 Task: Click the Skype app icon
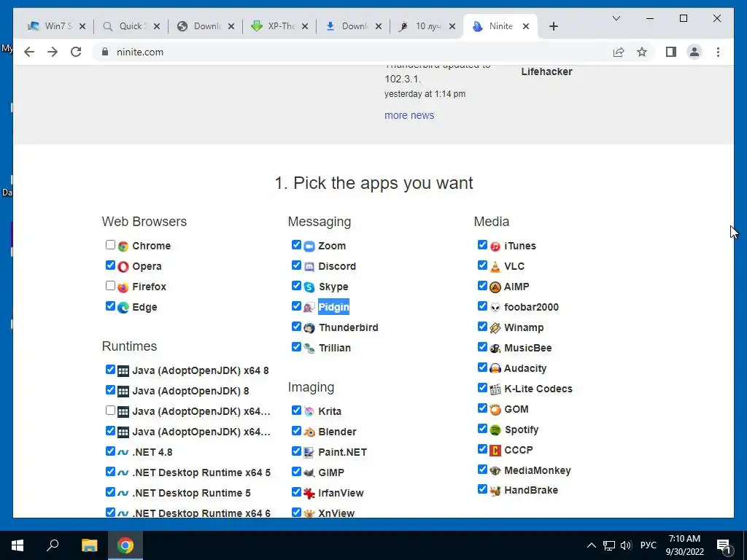click(309, 287)
